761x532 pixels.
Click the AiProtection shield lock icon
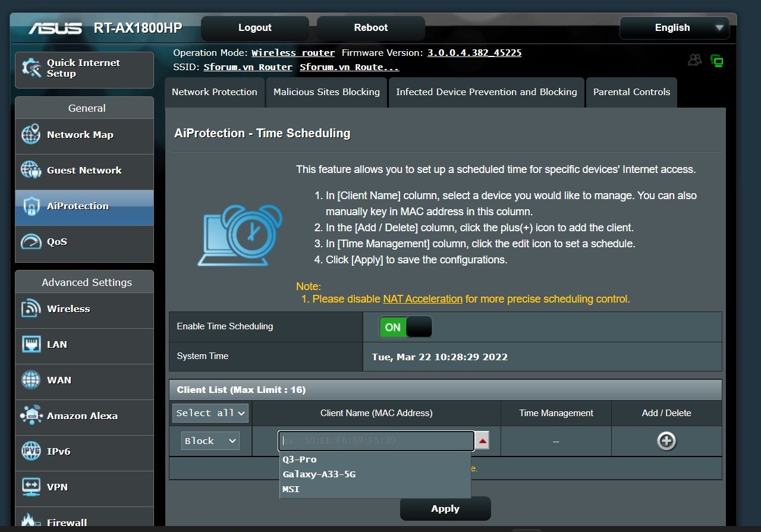(31, 206)
